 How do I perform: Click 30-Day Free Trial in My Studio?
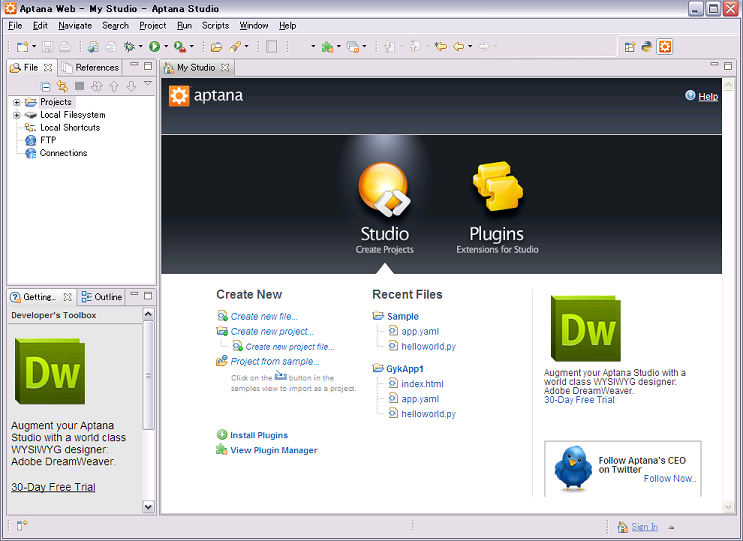point(579,400)
